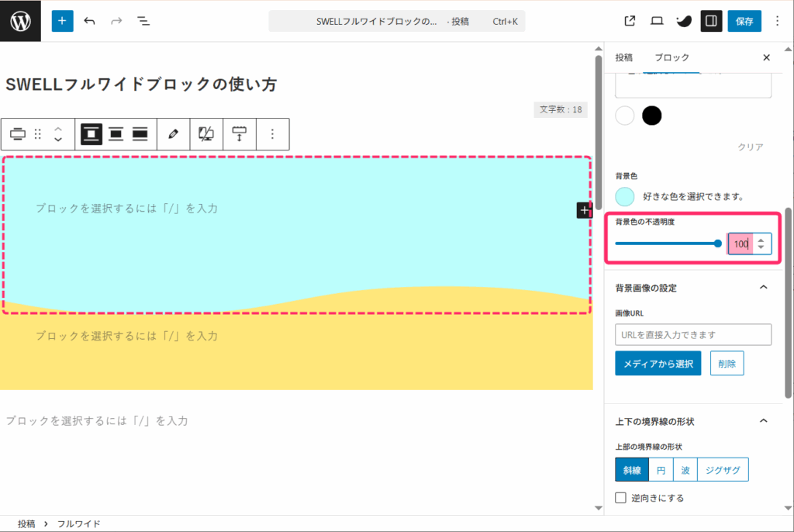794x532 pixels.
Task: Select the white color swatch
Action: (625, 116)
